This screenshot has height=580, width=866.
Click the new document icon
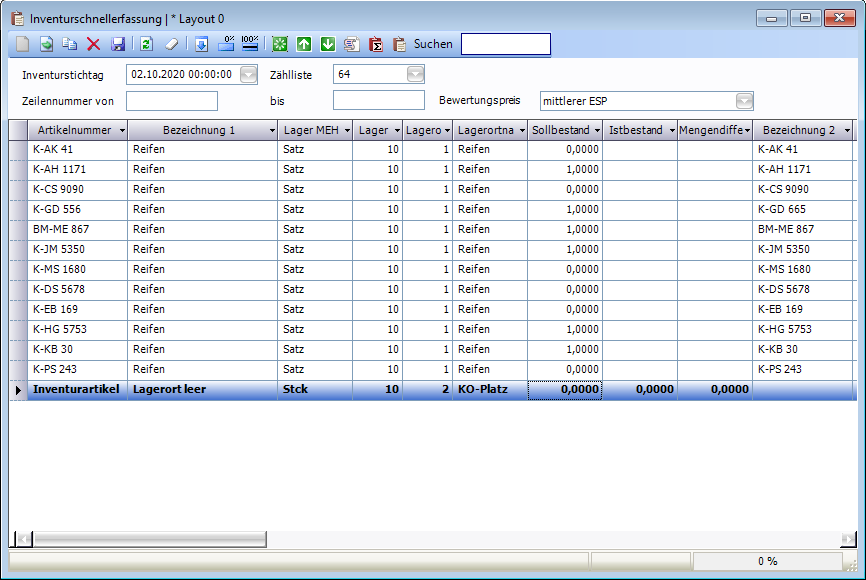[22, 44]
